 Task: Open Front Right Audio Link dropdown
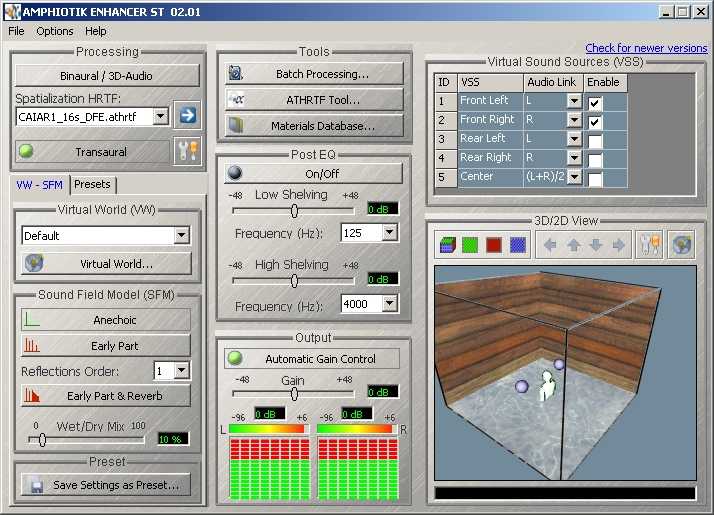click(575, 120)
